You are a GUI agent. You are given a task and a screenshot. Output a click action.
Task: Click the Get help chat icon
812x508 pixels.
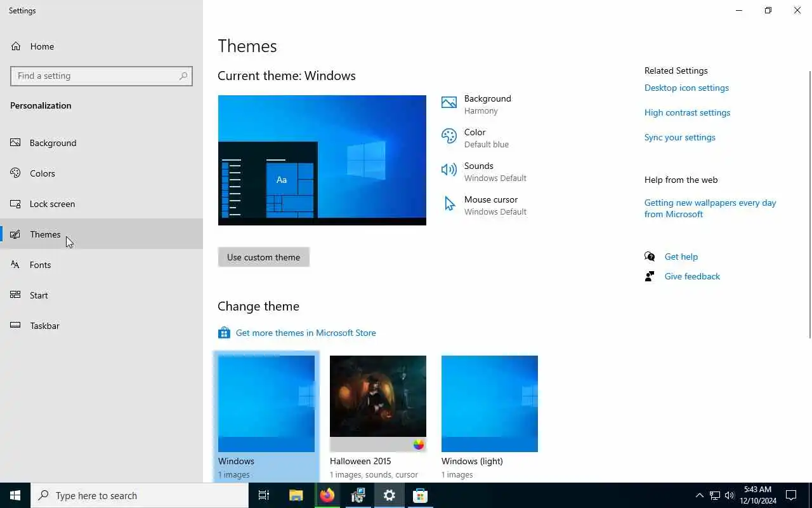650,257
